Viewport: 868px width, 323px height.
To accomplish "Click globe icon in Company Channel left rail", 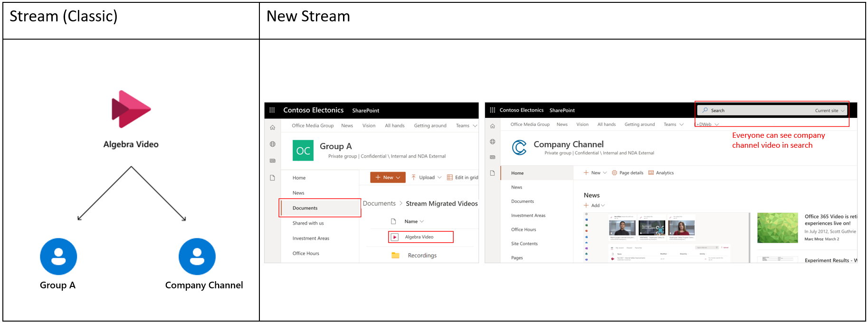I will [x=493, y=142].
